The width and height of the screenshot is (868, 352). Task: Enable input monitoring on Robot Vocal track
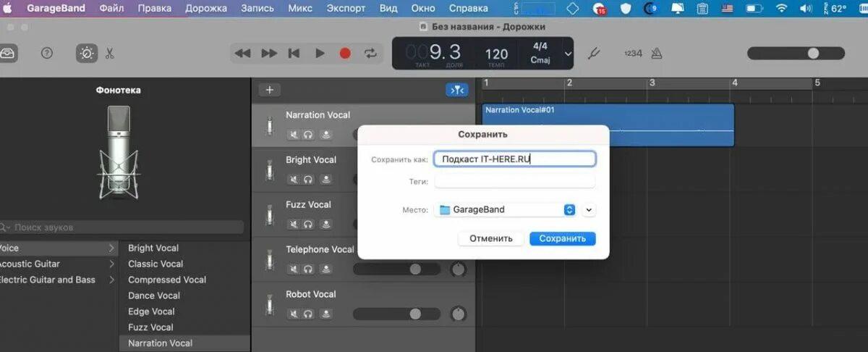point(325,314)
